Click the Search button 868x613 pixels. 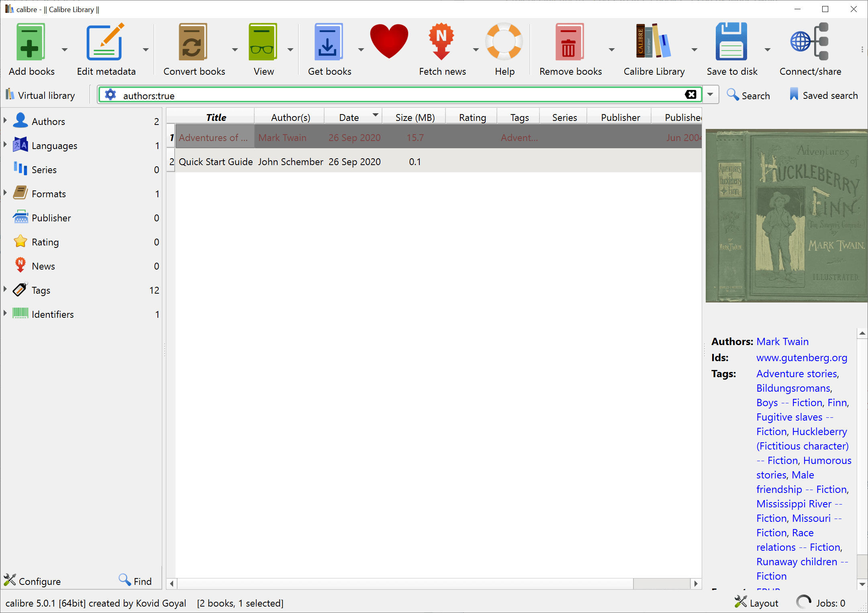point(748,95)
